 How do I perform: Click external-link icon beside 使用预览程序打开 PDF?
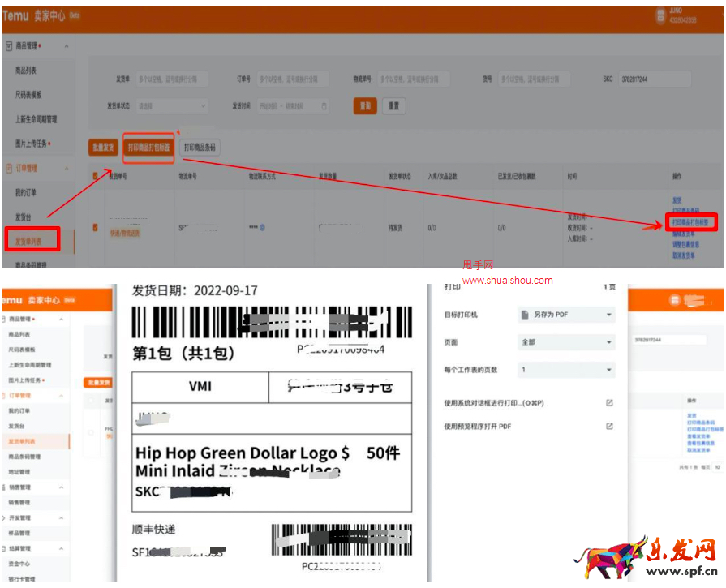[609, 426]
